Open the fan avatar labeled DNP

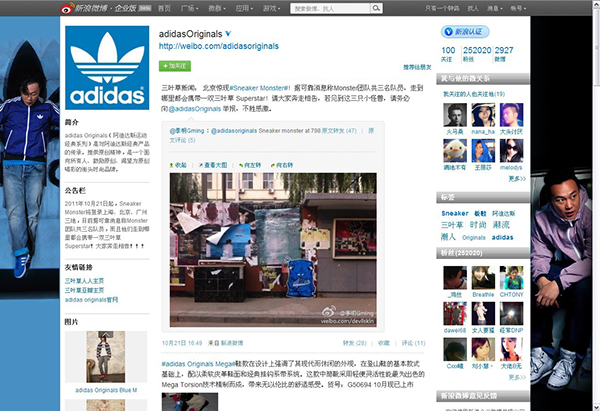[512, 313]
